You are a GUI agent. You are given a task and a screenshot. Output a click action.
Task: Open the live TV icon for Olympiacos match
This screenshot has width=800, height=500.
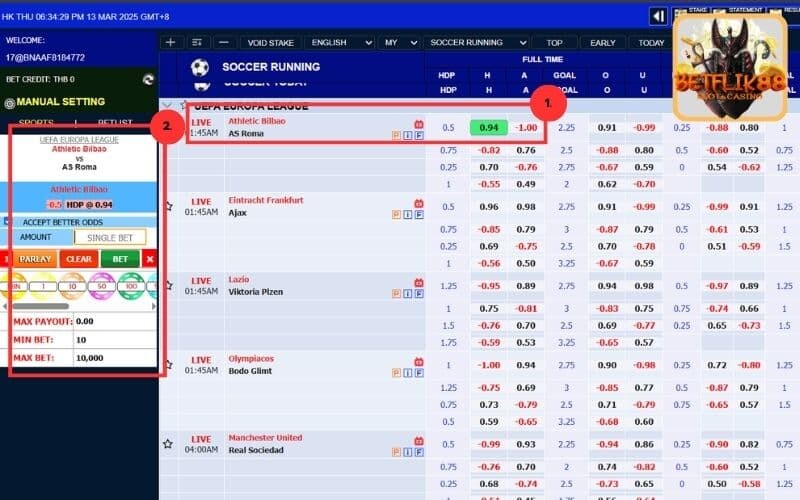point(419,361)
